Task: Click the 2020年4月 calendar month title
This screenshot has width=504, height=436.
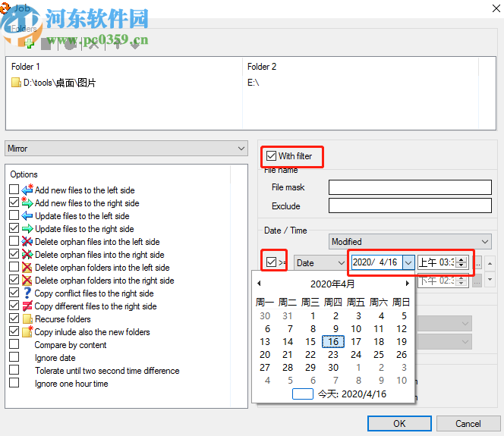Action: [x=332, y=284]
